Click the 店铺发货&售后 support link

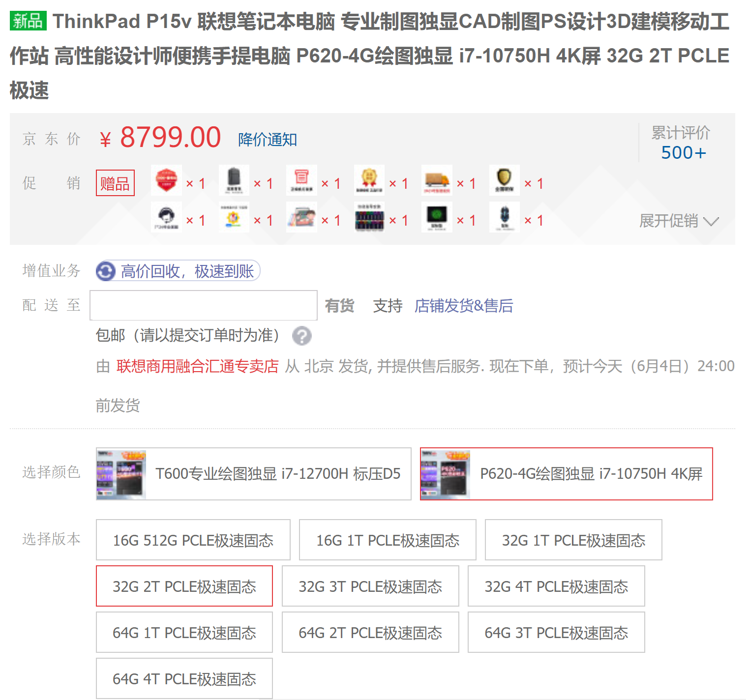pyautogui.click(x=463, y=306)
